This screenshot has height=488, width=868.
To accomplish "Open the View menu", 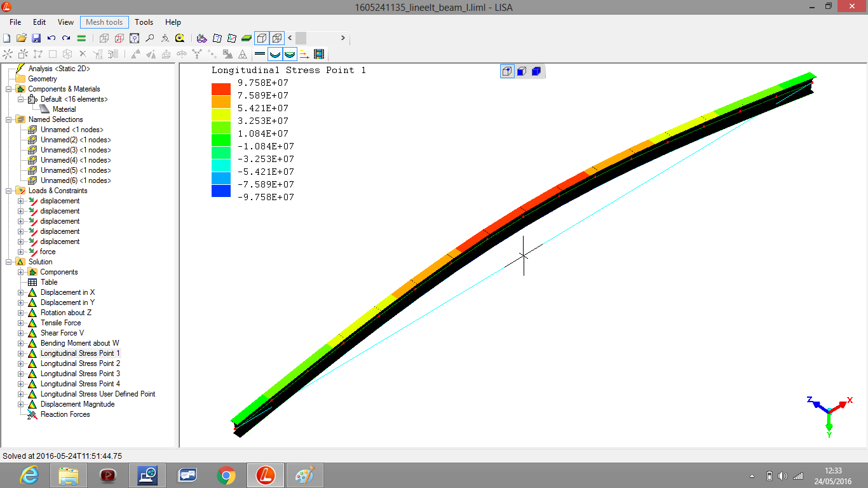I will pos(65,22).
